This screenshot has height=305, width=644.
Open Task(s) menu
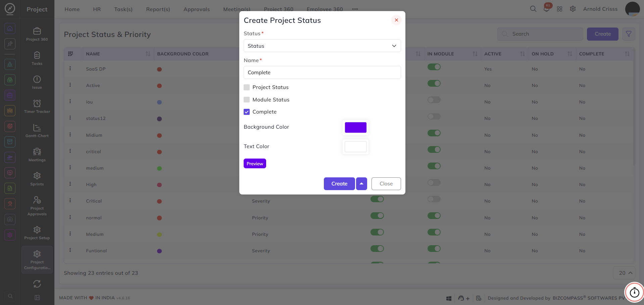(x=123, y=9)
